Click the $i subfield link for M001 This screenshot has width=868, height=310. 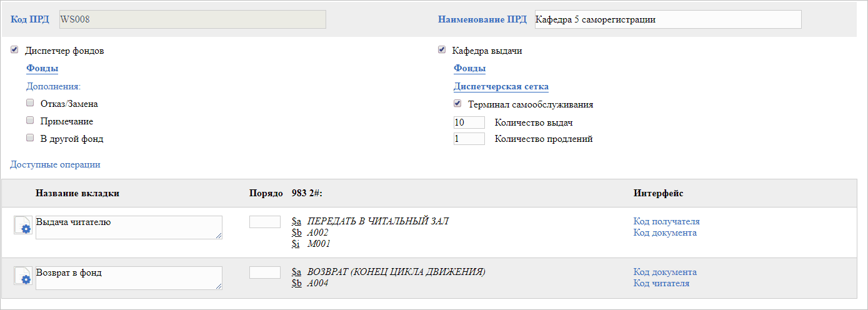(296, 244)
